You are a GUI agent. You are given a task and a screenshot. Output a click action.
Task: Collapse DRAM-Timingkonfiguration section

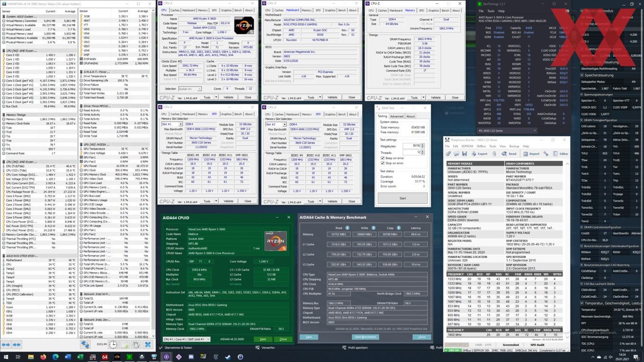(582, 120)
